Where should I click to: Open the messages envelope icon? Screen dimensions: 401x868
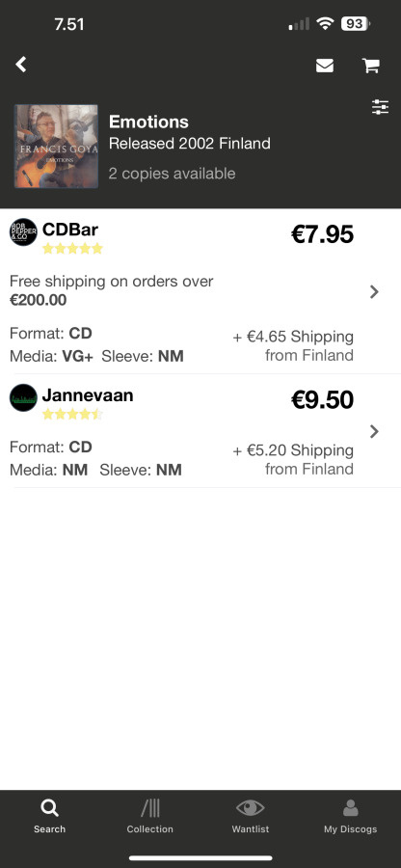point(325,66)
